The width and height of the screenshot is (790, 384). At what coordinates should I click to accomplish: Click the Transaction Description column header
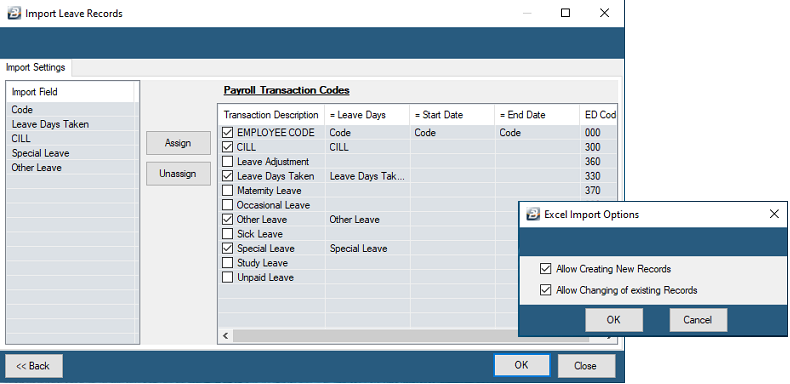pyautogui.click(x=272, y=115)
